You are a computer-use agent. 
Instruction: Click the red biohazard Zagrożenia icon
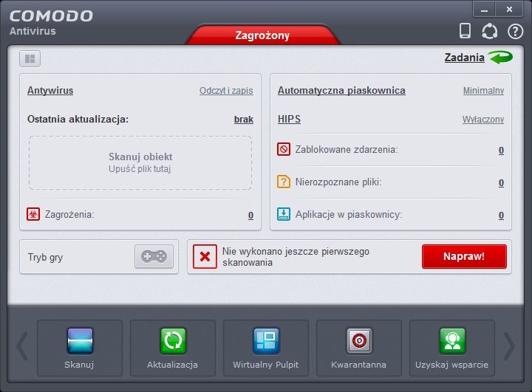(x=33, y=214)
